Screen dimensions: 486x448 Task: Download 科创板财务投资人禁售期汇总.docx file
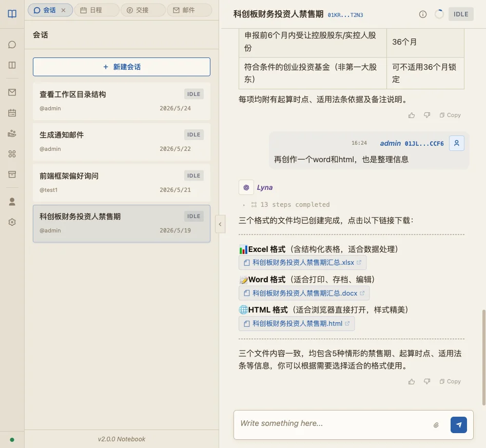coord(304,293)
